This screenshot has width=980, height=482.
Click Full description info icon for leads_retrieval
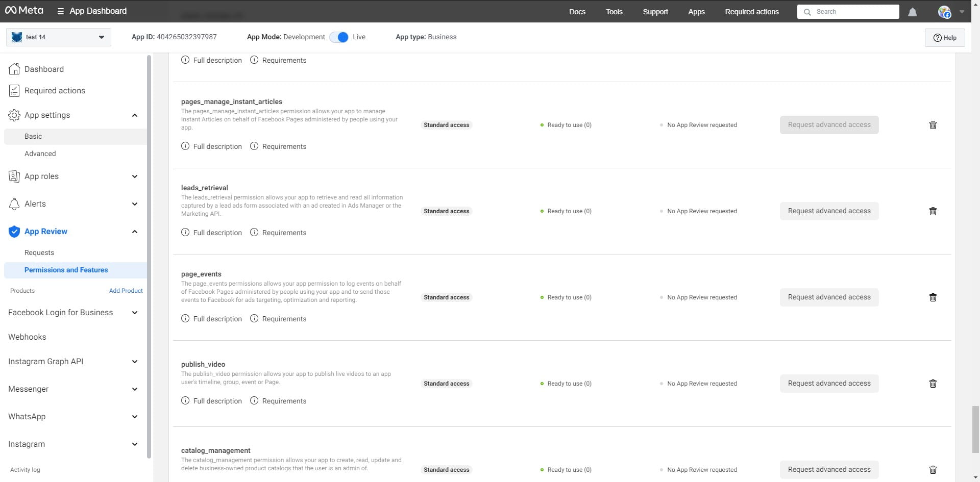(x=185, y=232)
